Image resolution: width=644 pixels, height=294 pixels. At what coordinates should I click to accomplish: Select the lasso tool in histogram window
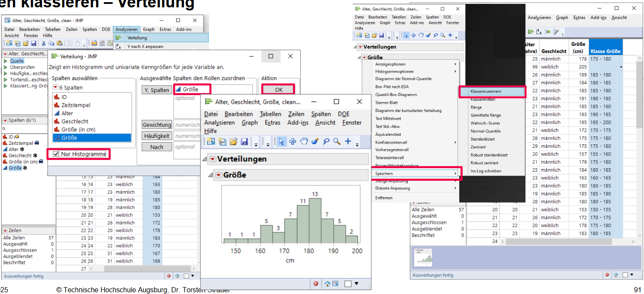(x=325, y=141)
